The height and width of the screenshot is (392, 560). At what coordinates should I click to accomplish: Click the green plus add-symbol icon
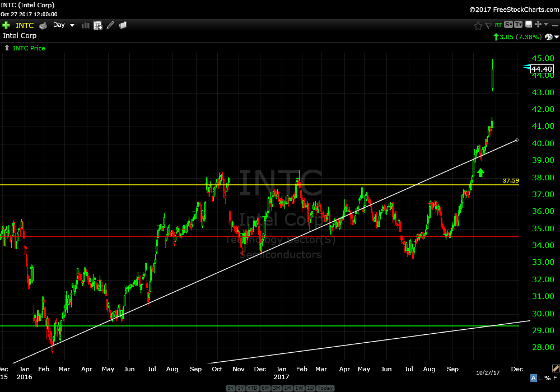pyautogui.click(x=6, y=25)
